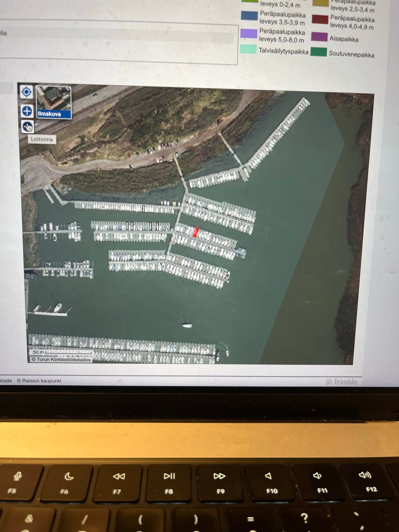Switch to Ilmakuva aerial basemap thumbnail
Image resolution: width=399 pixels, height=532 pixels.
[54, 102]
